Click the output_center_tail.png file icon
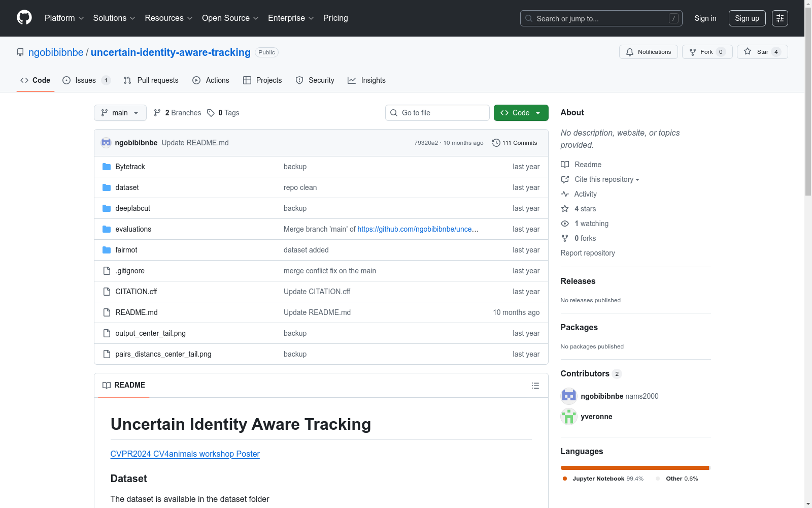The height and width of the screenshot is (508, 812). (x=107, y=333)
